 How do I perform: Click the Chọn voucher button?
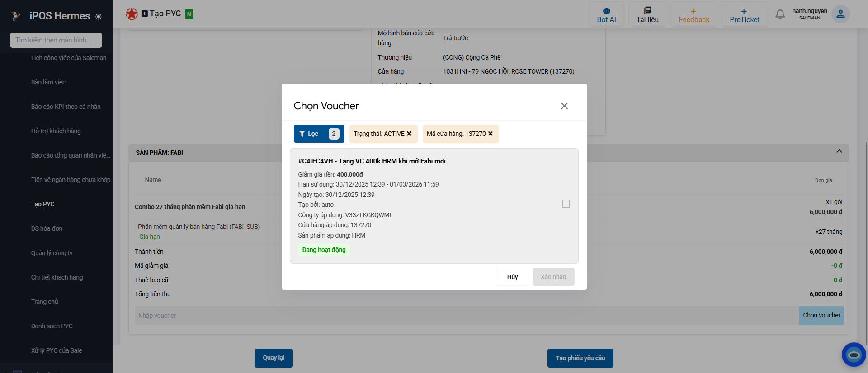[x=821, y=316]
